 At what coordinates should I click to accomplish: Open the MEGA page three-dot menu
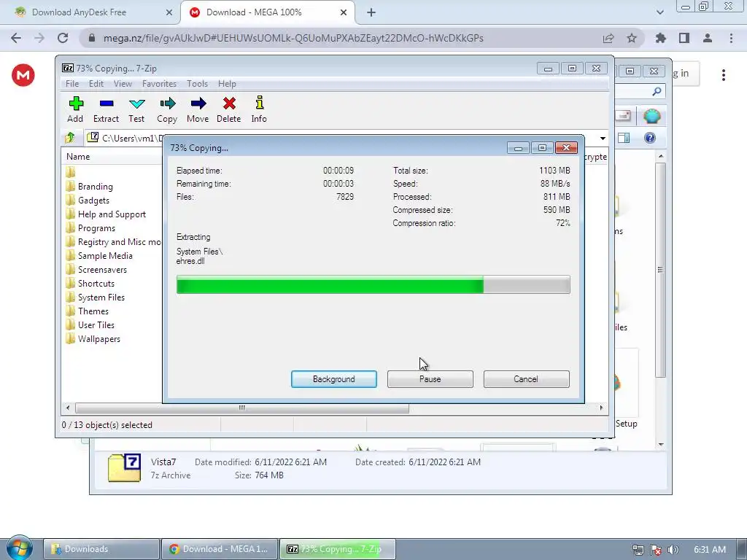pos(724,75)
